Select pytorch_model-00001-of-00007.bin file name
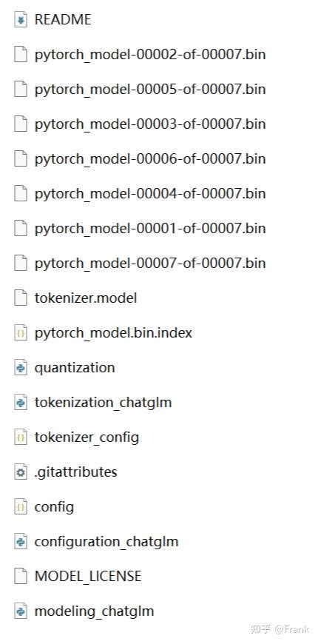Image resolution: width=318 pixels, height=644 pixels. click(x=150, y=229)
